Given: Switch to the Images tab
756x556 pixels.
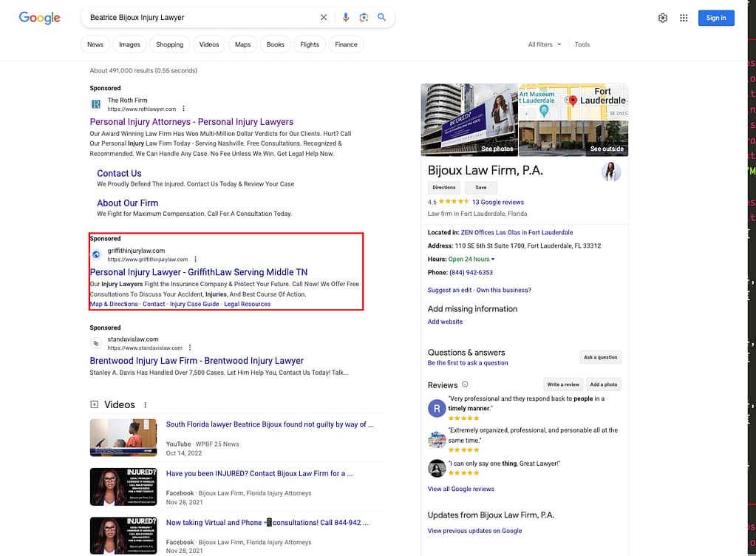Looking at the screenshot, I should click(130, 44).
